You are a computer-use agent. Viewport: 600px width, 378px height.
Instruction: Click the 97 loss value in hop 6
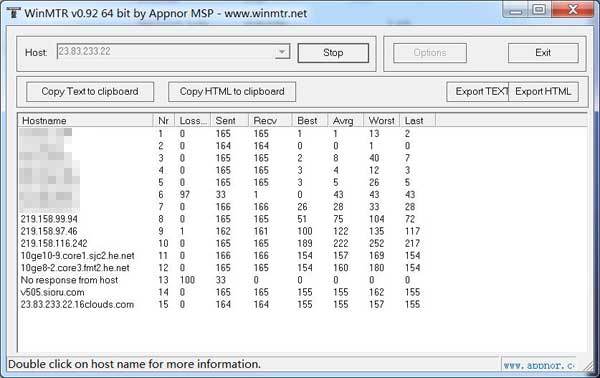(x=185, y=194)
